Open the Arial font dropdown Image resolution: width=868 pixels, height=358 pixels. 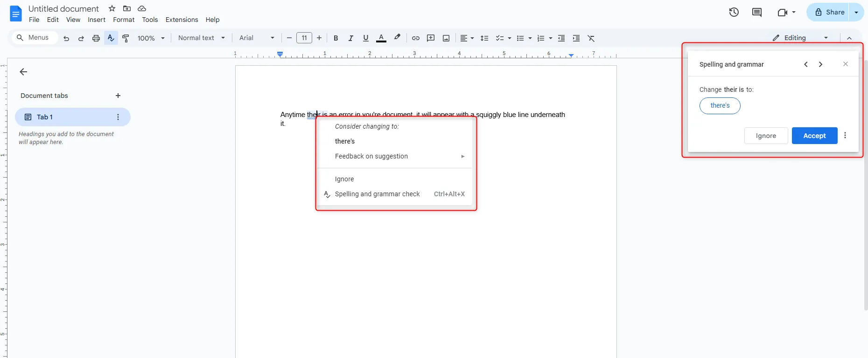pyautogui.click(x=257, y=38)
